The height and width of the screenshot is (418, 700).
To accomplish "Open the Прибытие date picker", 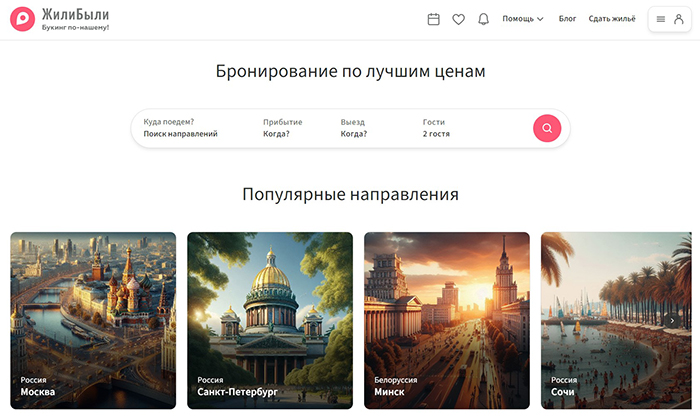I will click(x=282, y=128).
